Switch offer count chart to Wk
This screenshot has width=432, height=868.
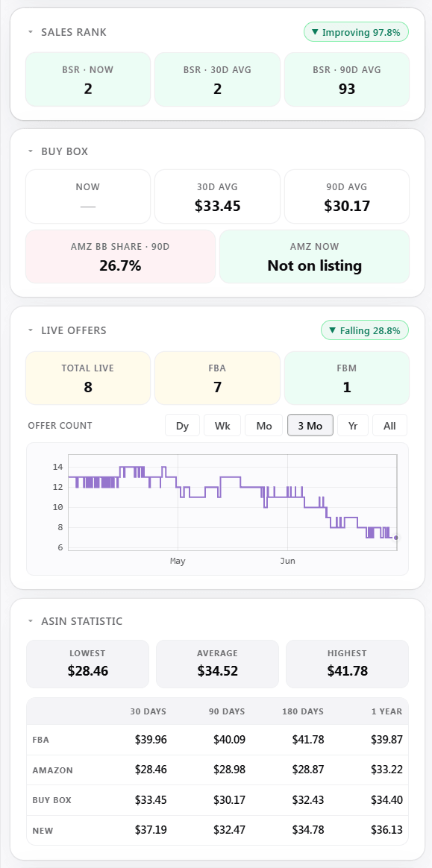pyautogui.click(x=222, y=425)
